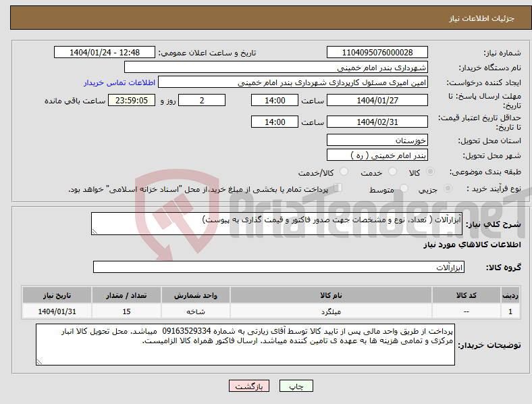Click the اطلاعات کالاهای مورد نیاز heading
The image size is (532, 404).
click(472, 245)
